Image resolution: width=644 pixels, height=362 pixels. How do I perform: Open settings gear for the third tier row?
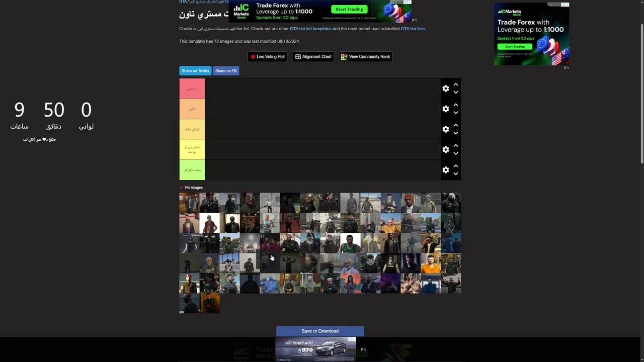tap(445, 129)
